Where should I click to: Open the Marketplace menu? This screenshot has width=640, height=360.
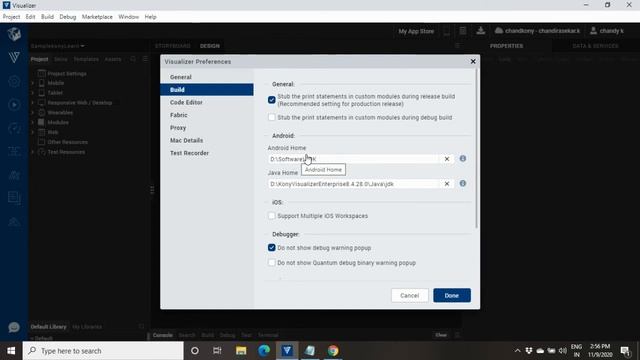[x=97, y=17]
